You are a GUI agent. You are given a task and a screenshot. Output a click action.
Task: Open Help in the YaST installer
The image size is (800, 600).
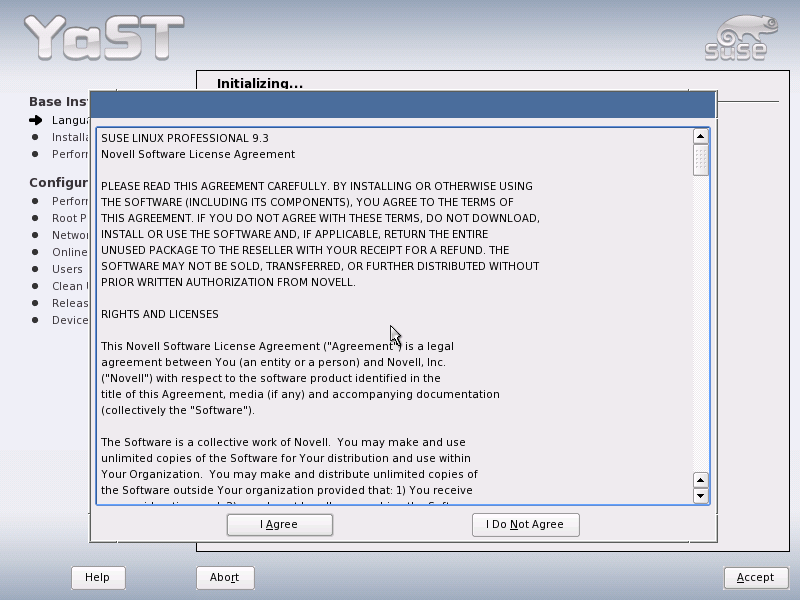click(97, 578)
